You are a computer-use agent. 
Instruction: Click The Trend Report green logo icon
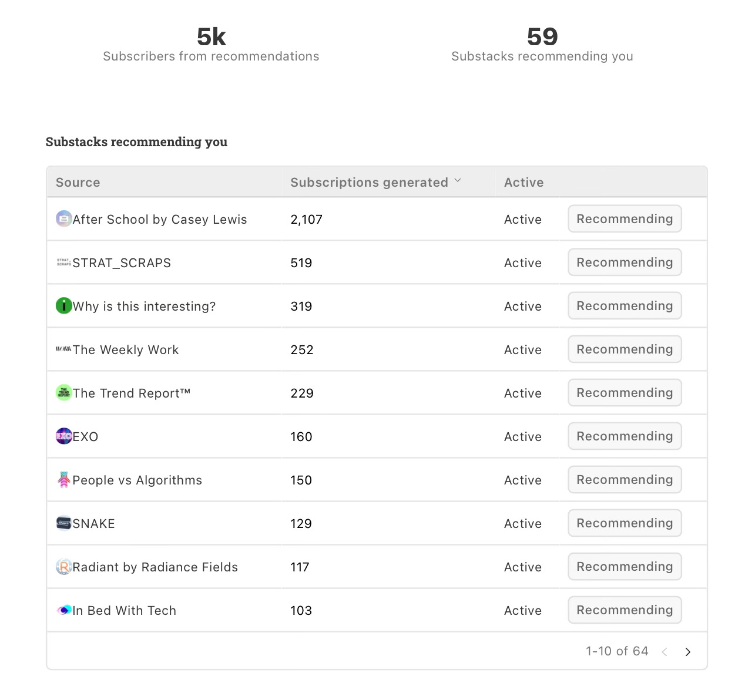click(63, 393)
